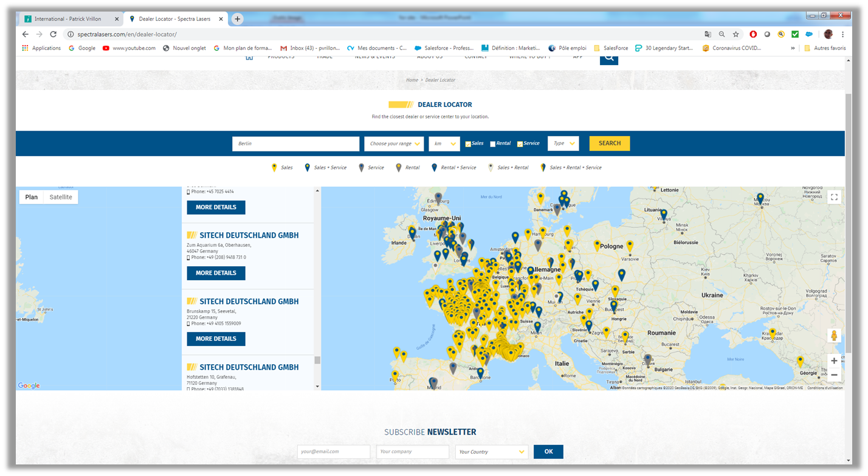Click the Sitech Grafenau dealer heading
Screen dimensions: 868x476
249,367
